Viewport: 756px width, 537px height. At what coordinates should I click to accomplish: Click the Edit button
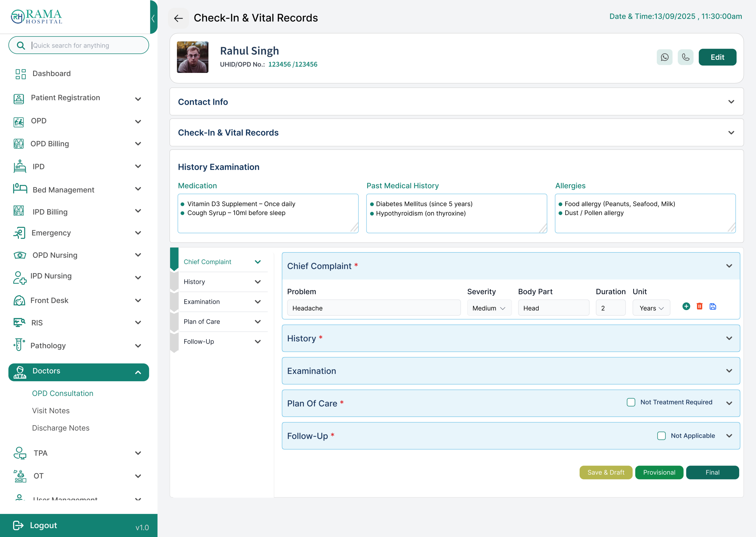pos(717,57)
